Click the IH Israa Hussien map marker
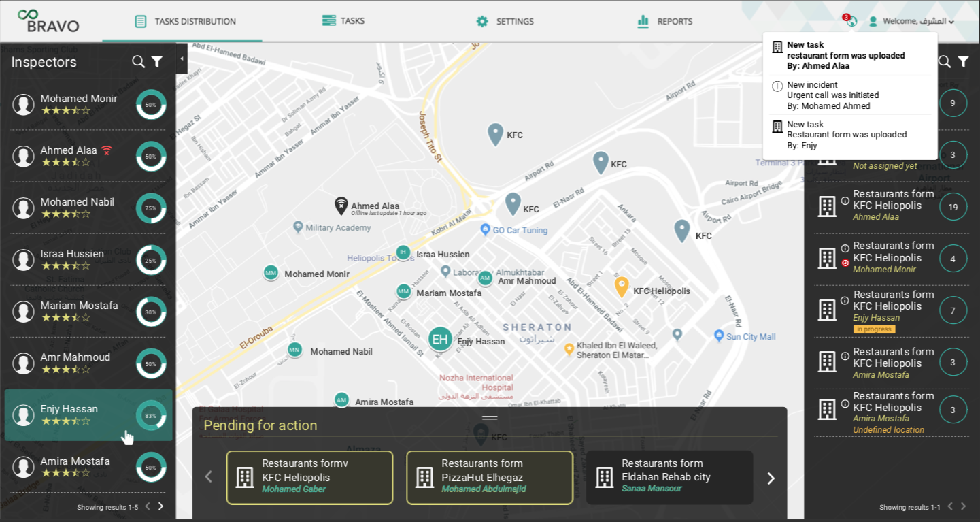Viewport: 980px width, 522px height. 403,252
